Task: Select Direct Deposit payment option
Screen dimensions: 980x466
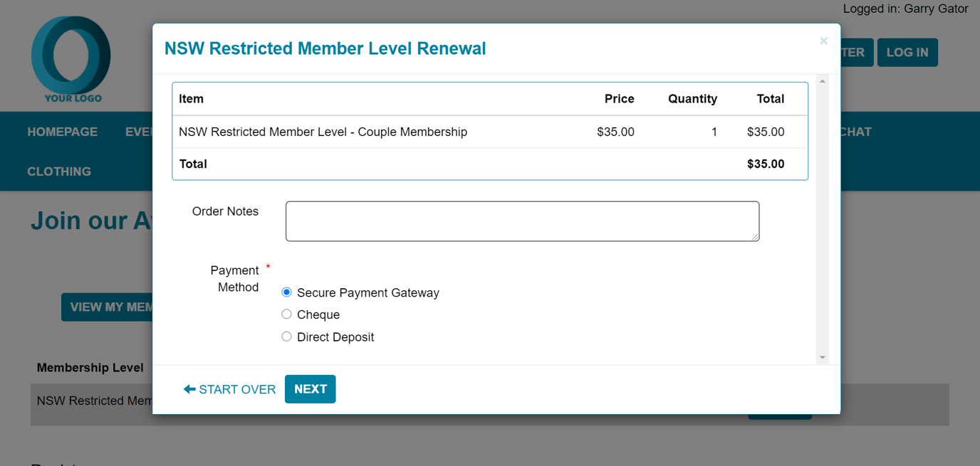Action: [x=286, y=337]
